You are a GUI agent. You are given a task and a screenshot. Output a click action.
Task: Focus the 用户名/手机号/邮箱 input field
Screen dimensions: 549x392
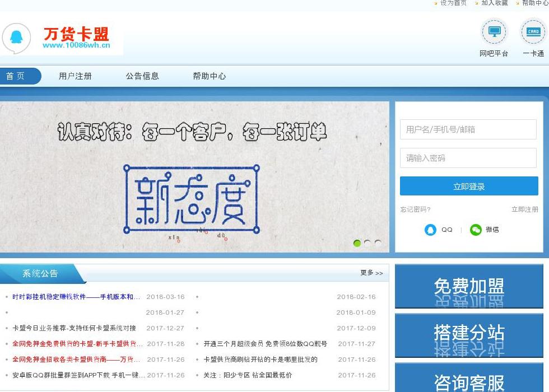pos(468,129)
